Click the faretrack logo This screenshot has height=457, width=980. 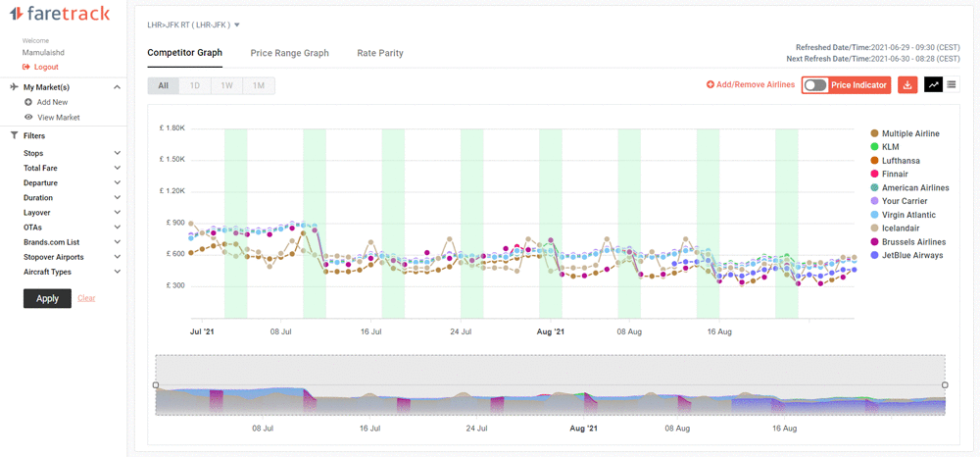[x=60, y=13]
